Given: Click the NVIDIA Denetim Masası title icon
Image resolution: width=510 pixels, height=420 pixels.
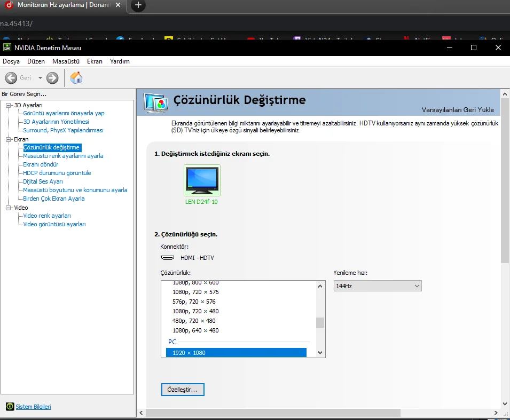Looking at the screenshot, I should pos(7,48).
